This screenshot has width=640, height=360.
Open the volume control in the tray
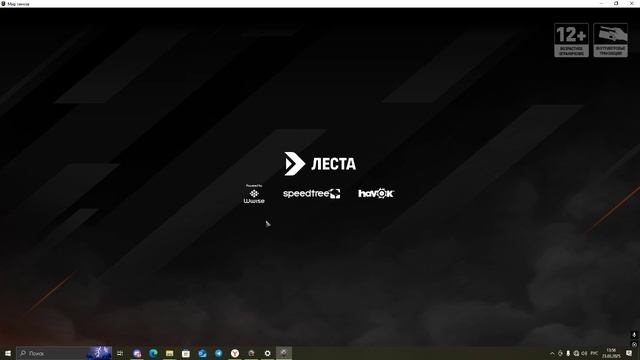click(584, 353)
